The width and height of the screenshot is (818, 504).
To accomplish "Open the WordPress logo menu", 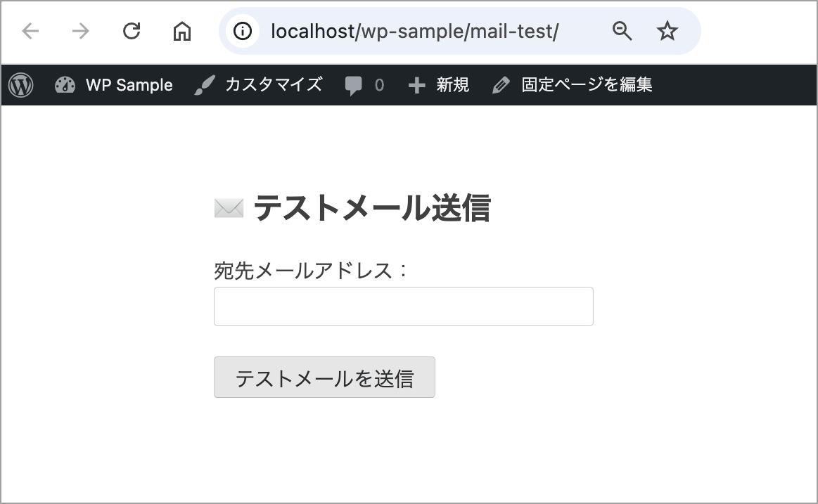I will point(21,85).
